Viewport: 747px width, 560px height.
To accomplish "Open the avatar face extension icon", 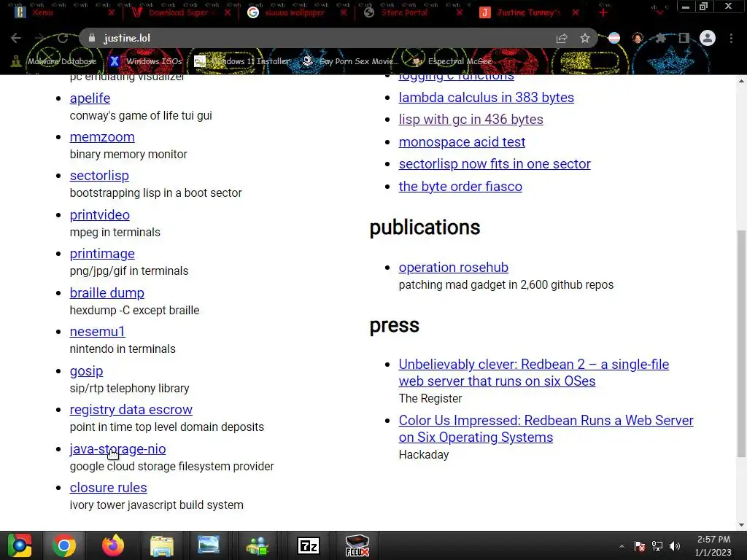I will point(638,38).
